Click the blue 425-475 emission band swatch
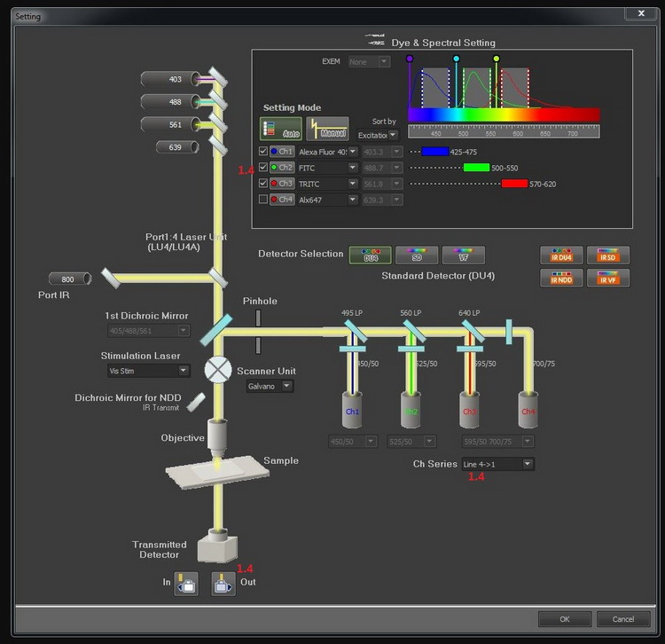The image size is (665, 644). point(435,152)
